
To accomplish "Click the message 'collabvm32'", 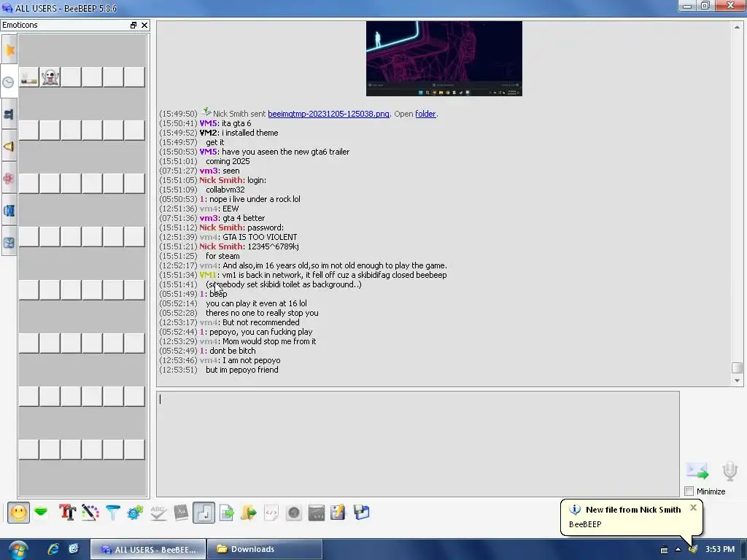I will point(225,190).
